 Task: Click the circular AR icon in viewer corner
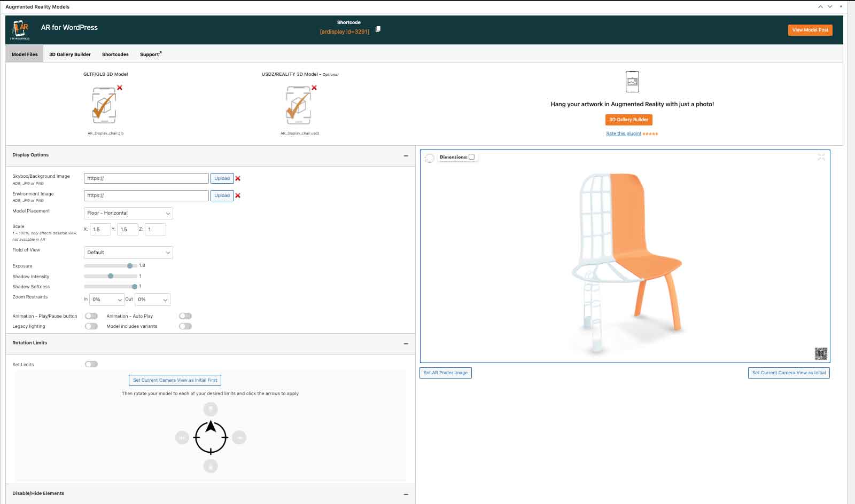tap(430, 158)
